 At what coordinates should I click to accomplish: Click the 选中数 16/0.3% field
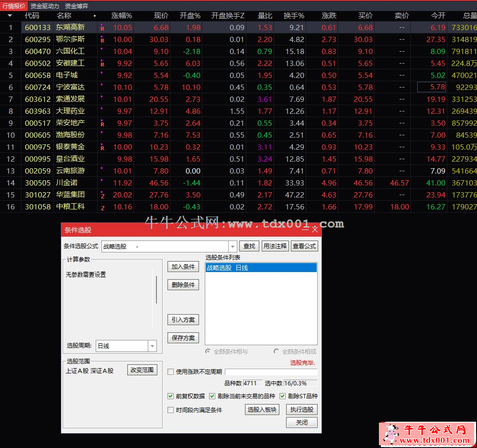coord(300,383)
